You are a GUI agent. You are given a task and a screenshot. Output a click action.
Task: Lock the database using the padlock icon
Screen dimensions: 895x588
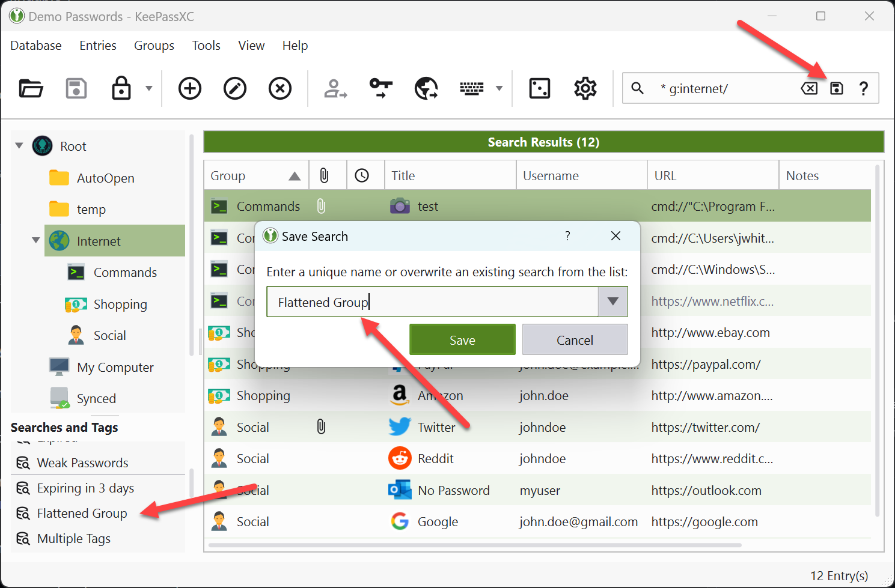pyautogui.click(x=121, y=88)
